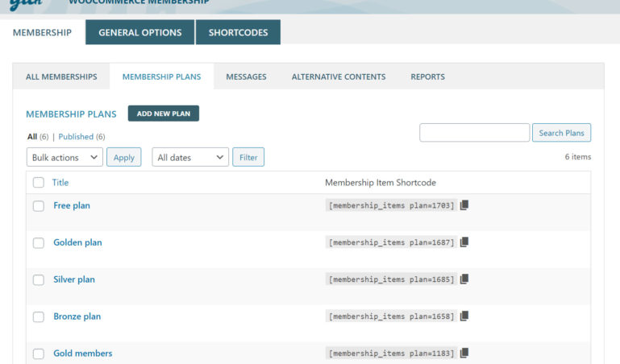Open the Free plan entry

pyautogui.click(x=72, y=205)
